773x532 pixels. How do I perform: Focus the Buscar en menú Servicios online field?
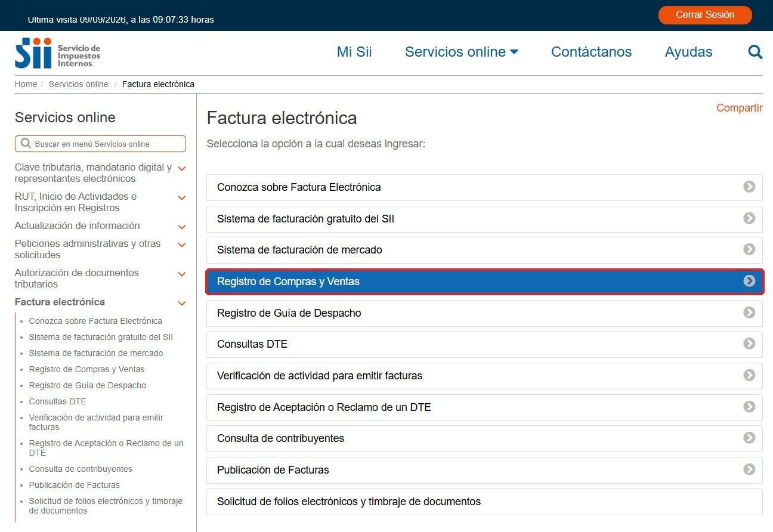pos(100,144)
